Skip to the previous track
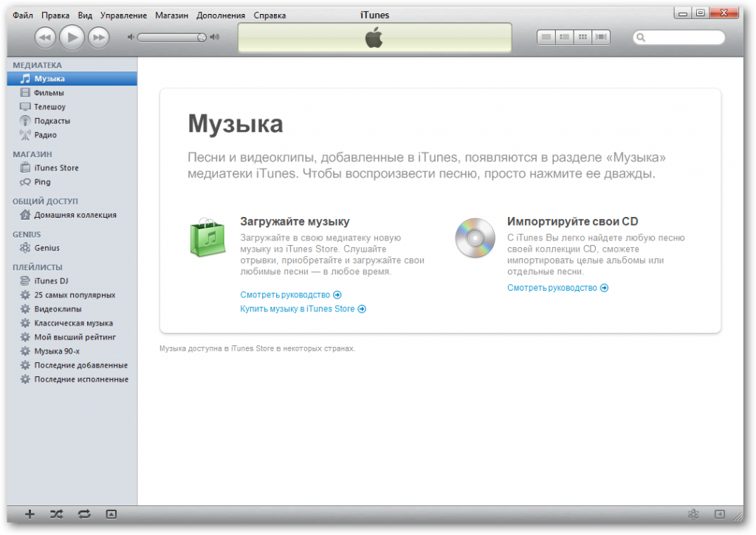The width and height of the screenshot is (756, 535). (45, 37)
